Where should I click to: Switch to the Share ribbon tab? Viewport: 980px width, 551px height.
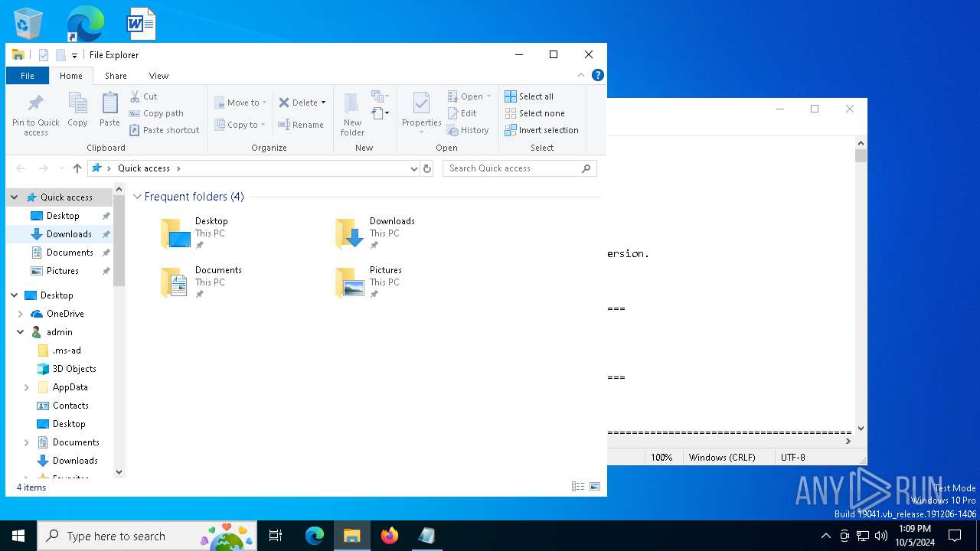116,76
